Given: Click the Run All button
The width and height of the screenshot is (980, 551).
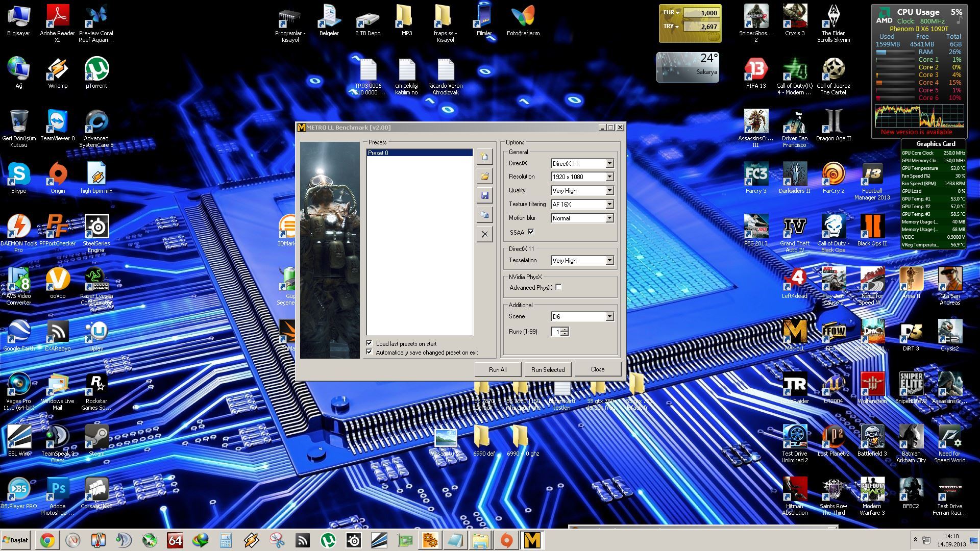Looking at the screenshot, I should tap(497, 369).
